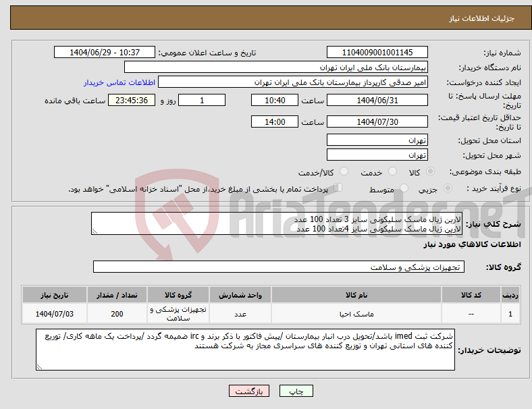This screenshot has height=409, width=532.
Task: Click the announcement date field 1404/06/29 - 10:37
Action: pyautogui.click(x=105, y=52)
